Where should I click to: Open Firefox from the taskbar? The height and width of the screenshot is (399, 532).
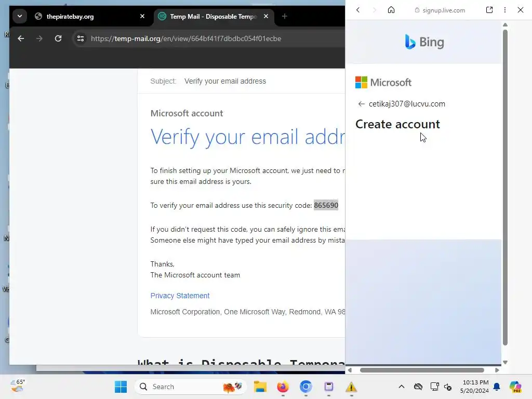[283, 387]
